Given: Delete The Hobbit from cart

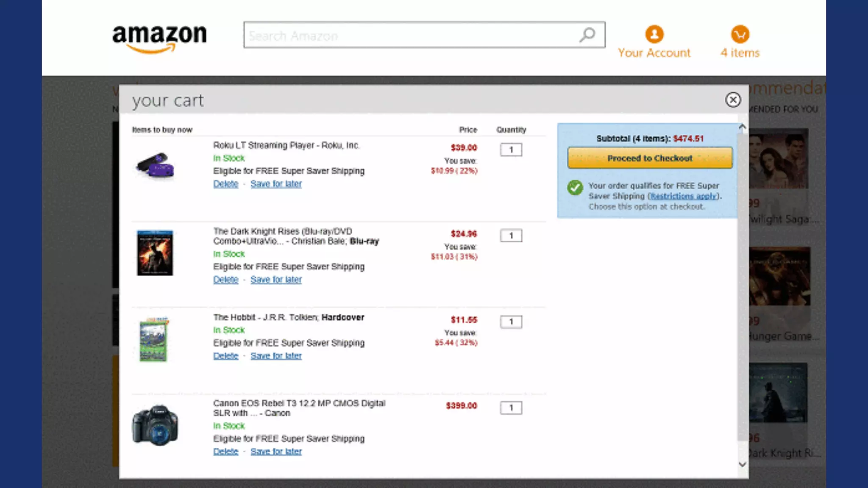Looking at the screenshot, I should click(225, 356).
